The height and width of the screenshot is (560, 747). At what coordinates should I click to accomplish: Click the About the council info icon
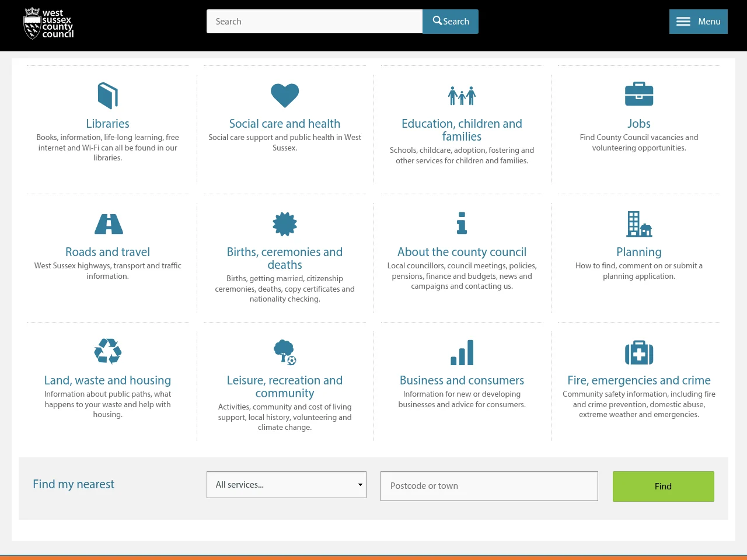coord(462,223)
